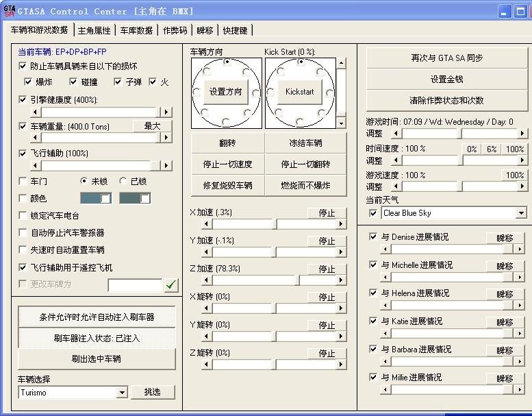Viewport: 532px width, 416px height.
Task: Switch to 快捷键 tab
Action: (x=235, y=31)
